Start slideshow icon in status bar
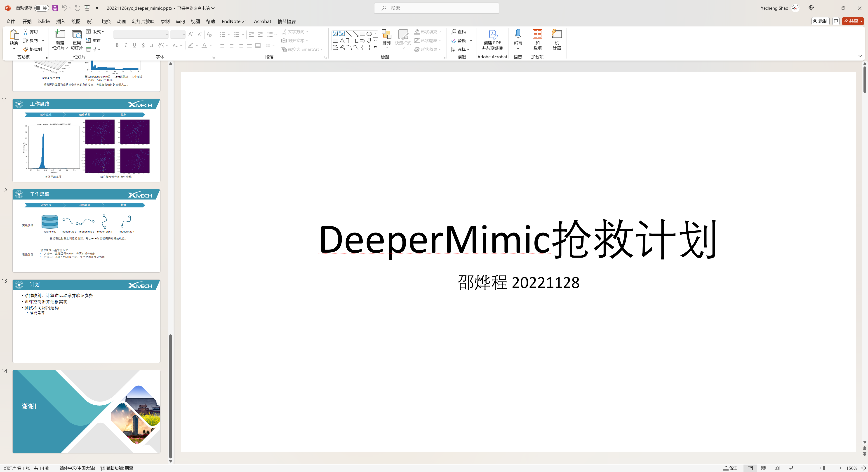This screenshot has height=472, width=868. (x=791, y=468)
